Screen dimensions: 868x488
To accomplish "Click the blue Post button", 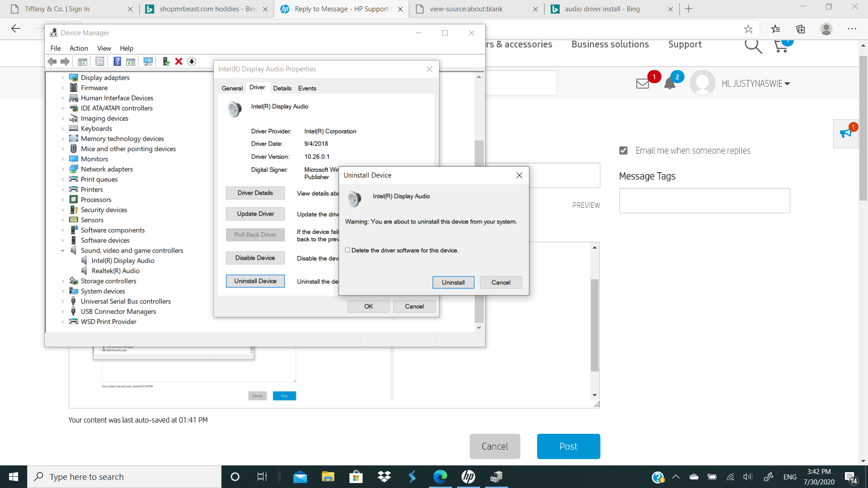I will pyautogui.click(x=568, y=446).
